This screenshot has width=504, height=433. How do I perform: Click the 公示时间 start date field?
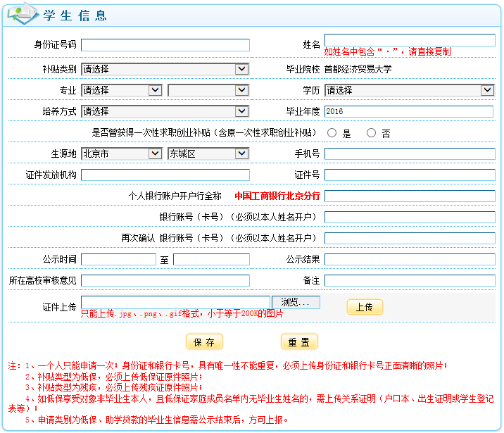pyautogui.click(x=118, y=259)
